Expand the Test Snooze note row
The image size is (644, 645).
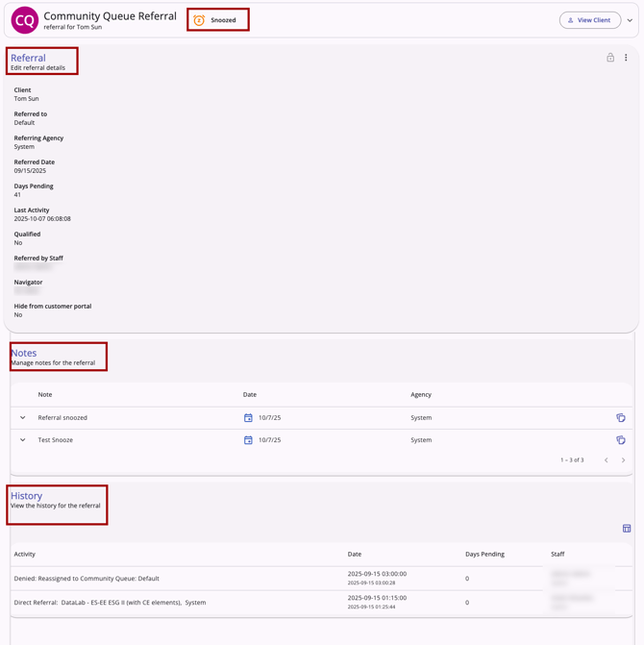click(x=23, y=440)
